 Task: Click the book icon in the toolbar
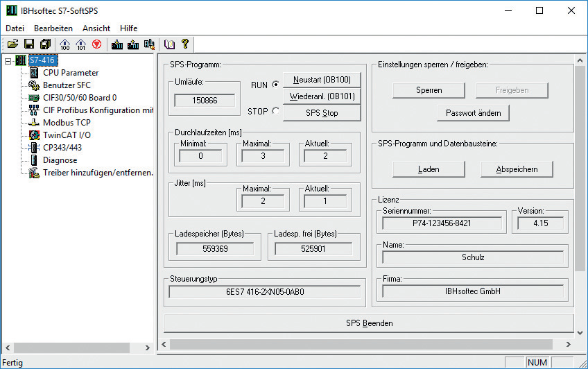(169, 44)
